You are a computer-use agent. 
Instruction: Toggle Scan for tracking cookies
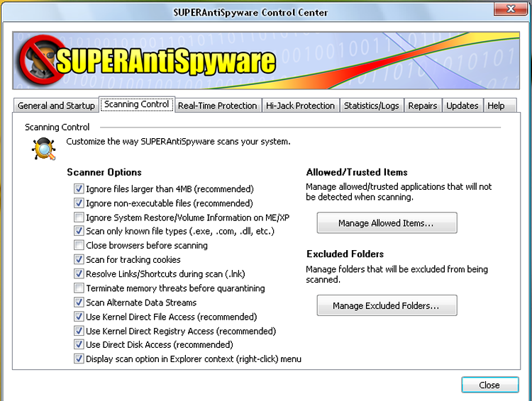(x=79, y=259)
